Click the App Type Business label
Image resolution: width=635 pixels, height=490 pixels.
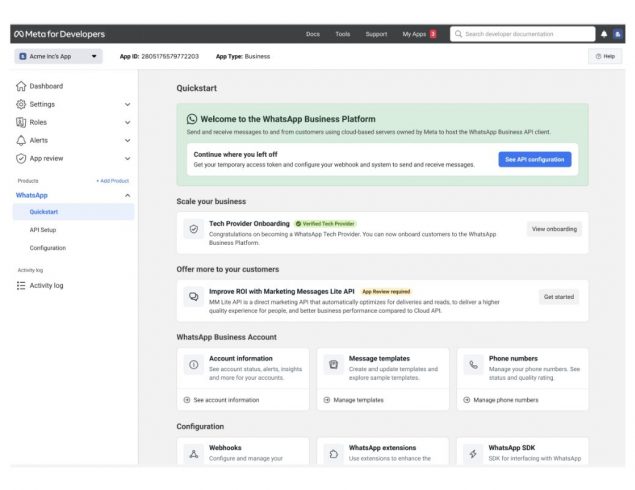(x=243, y=56)
